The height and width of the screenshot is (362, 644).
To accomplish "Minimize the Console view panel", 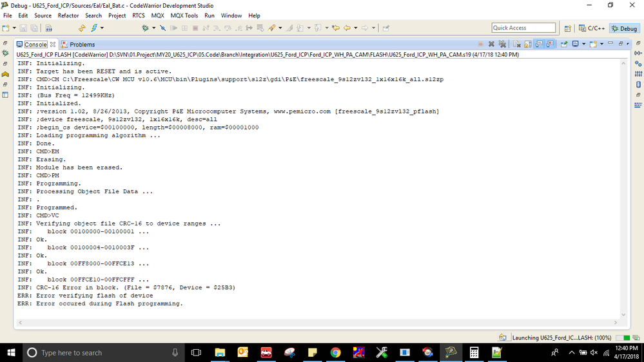I will 610,43.
